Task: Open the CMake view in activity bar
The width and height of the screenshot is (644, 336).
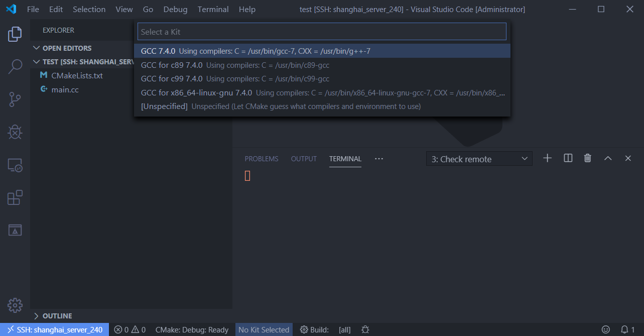Action: [x=15, y=230]
